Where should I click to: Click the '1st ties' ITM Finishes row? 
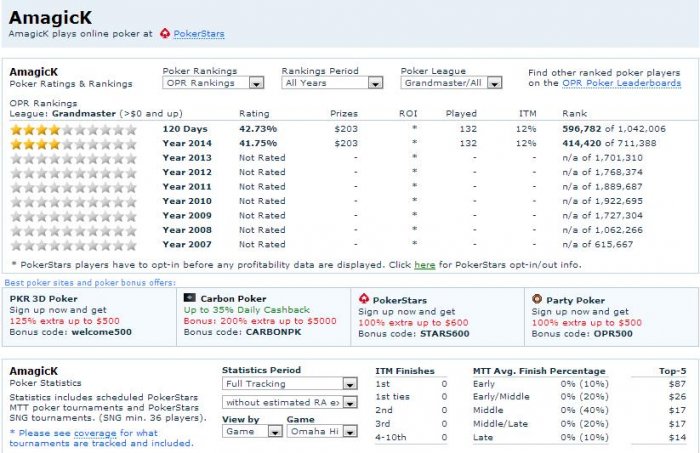click(411, 397)
